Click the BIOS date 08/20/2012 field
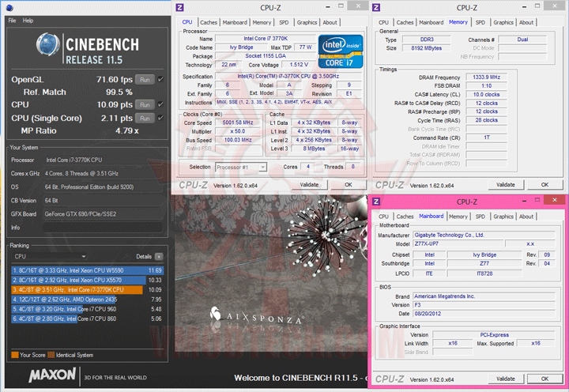The height and width of the screenshot is (392, 569). tap(484, 314)
